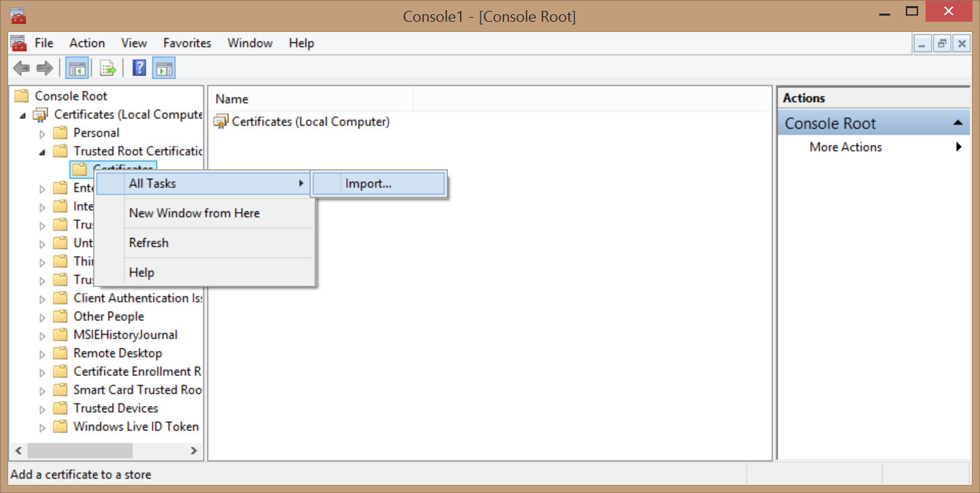Click the Console Root folder icon in tree
The width and height of the screenshot is (980, 493).
tap(22, 96)
